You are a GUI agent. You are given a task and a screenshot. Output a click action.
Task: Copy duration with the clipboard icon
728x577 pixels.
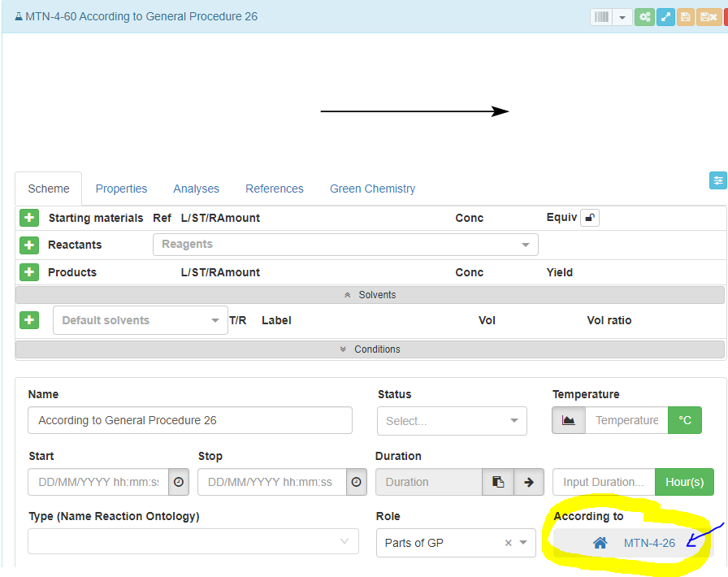(x=498, y=482)
